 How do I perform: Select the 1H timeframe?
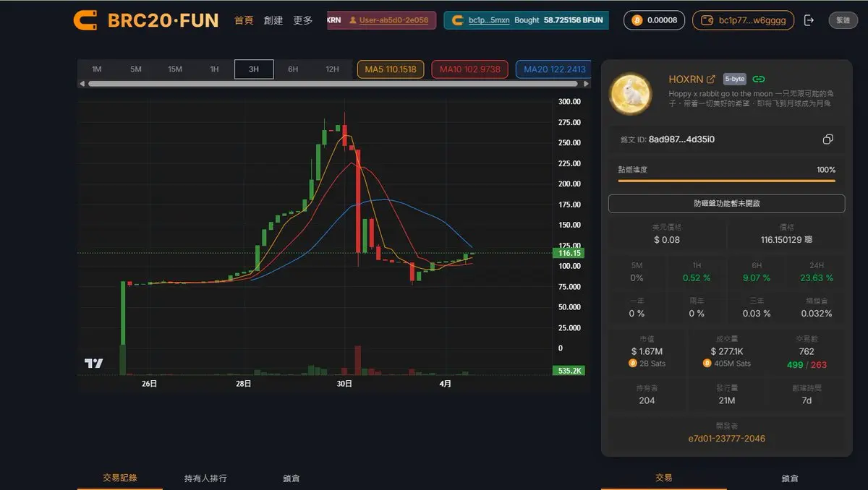point(214,69)
